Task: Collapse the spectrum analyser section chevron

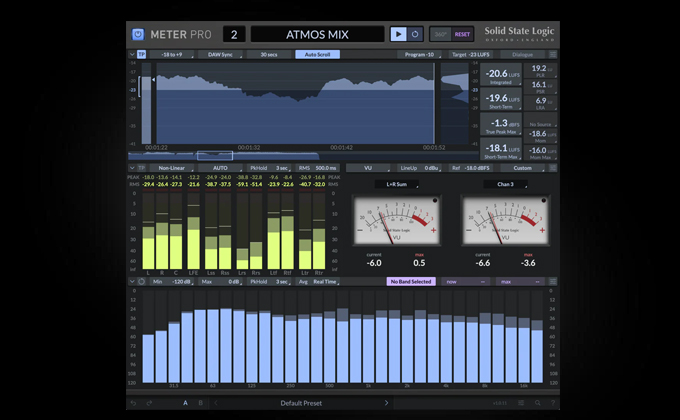Action: [x=132, y=282]
